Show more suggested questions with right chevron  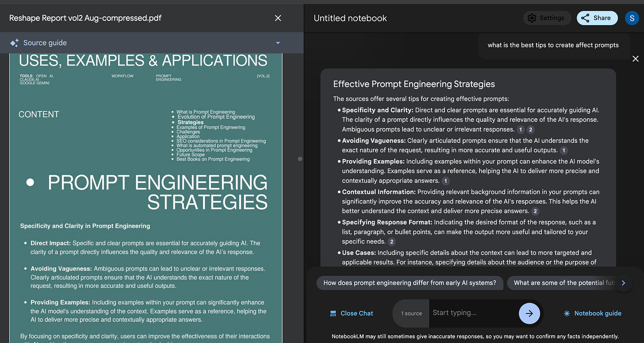click(623, 283)
